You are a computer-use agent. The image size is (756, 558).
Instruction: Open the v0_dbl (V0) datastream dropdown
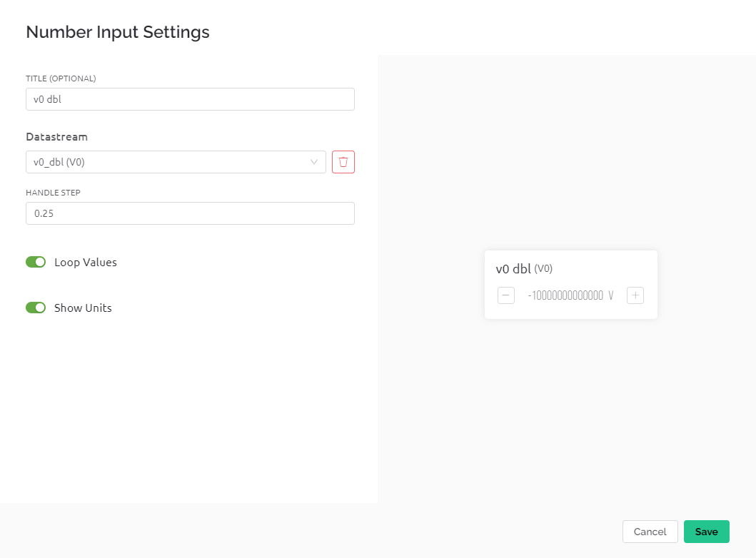tap(171, 162)
